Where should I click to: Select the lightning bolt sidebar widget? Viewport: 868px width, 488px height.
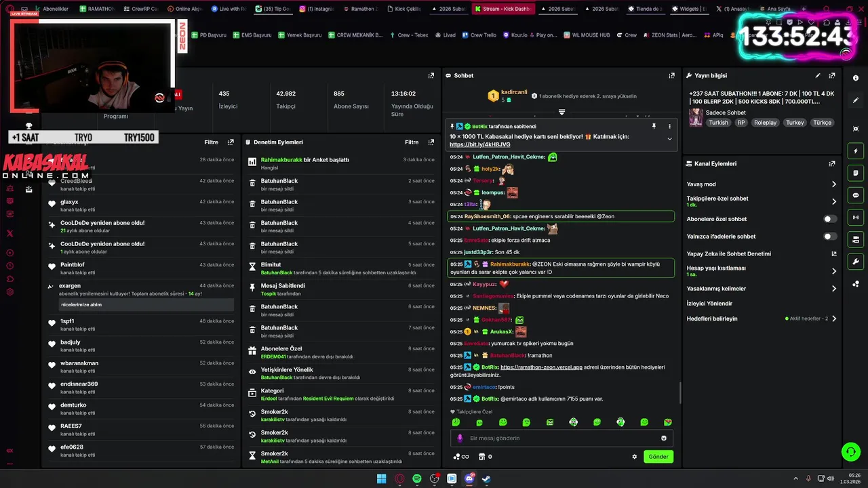tap(856, 151)
